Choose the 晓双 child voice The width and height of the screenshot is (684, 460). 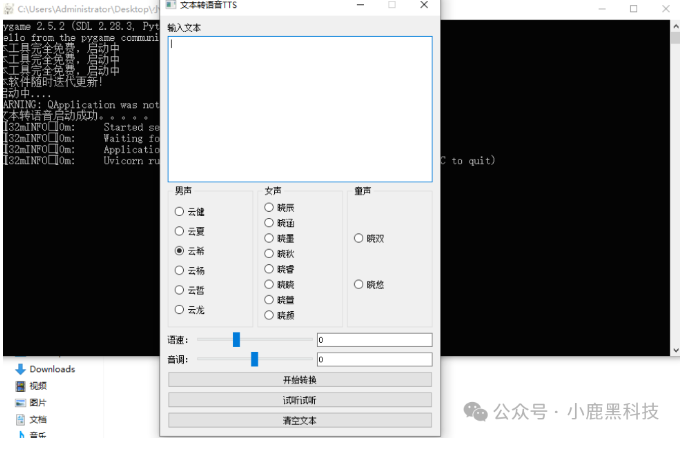[x=359, y=239]
